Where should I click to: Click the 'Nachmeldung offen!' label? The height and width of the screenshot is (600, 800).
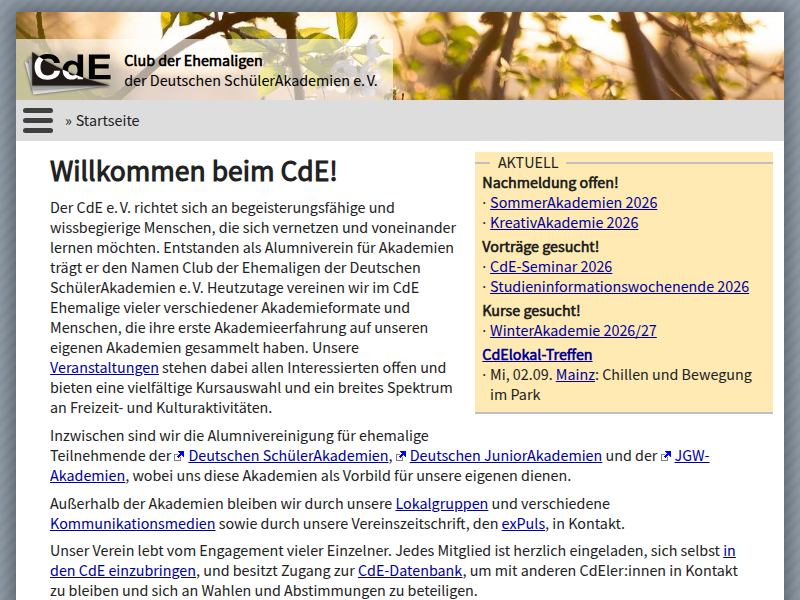[550, 183]
